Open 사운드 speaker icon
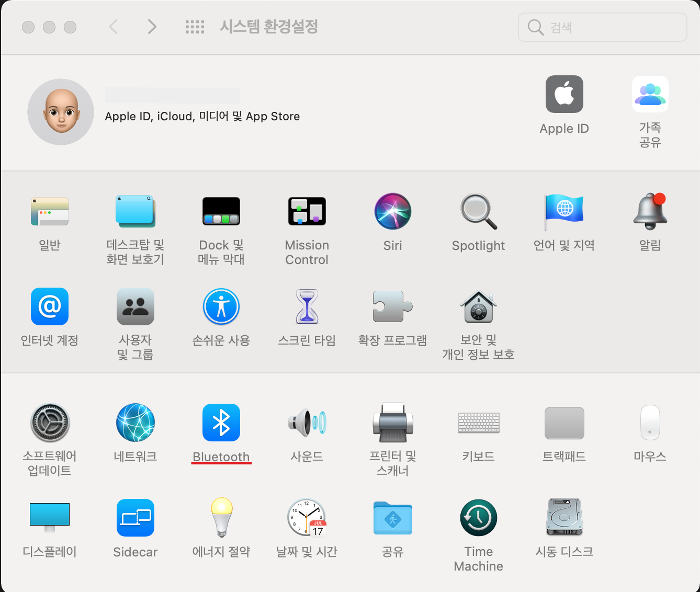 click(x=307, y=423)
